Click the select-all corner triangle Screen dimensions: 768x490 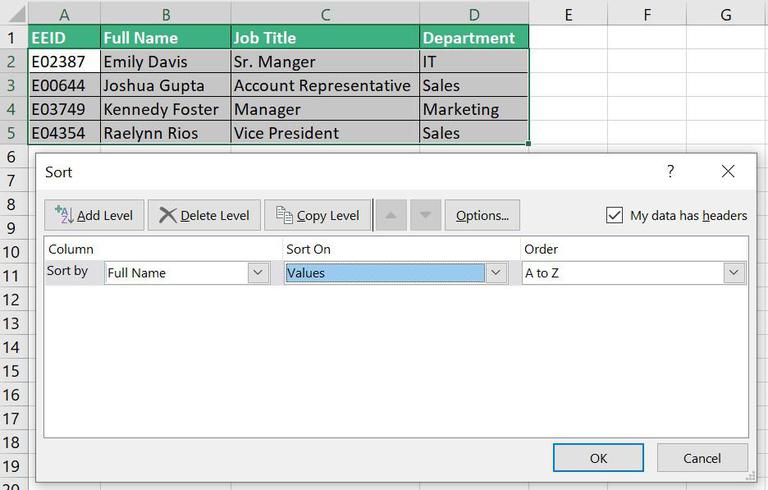pyautogui.click(x=15, y=14)
